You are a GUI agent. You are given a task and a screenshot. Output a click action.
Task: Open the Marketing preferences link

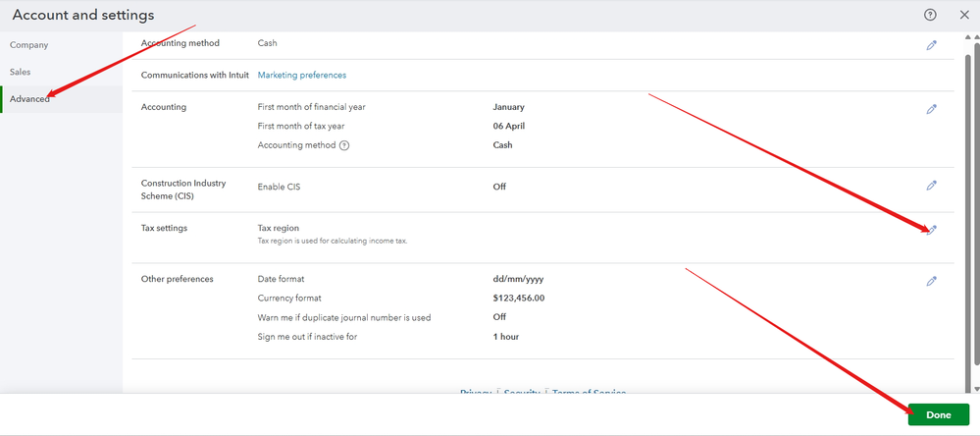pyautogui.click(x=301, y=75)
